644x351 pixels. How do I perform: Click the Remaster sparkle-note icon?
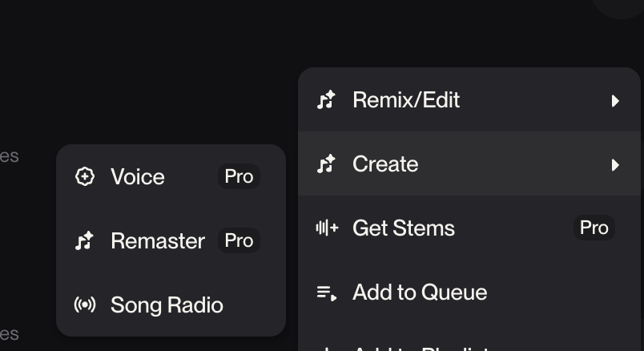84,241
